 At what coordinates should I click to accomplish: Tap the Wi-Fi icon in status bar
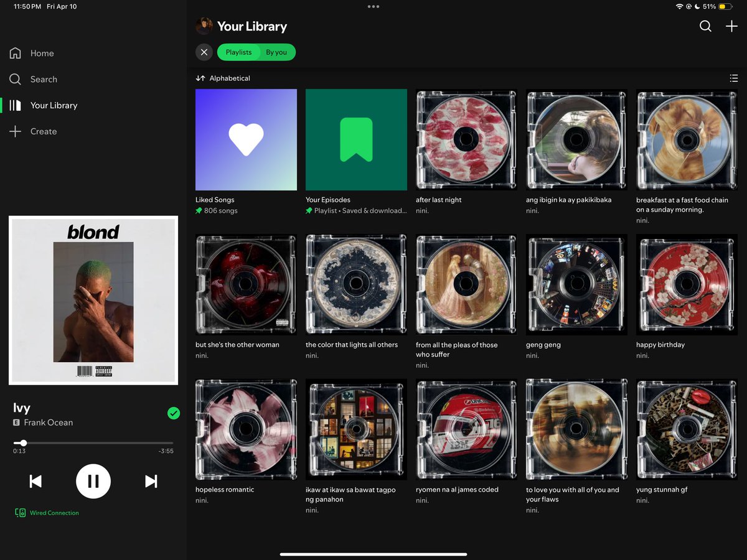(679, 6)
